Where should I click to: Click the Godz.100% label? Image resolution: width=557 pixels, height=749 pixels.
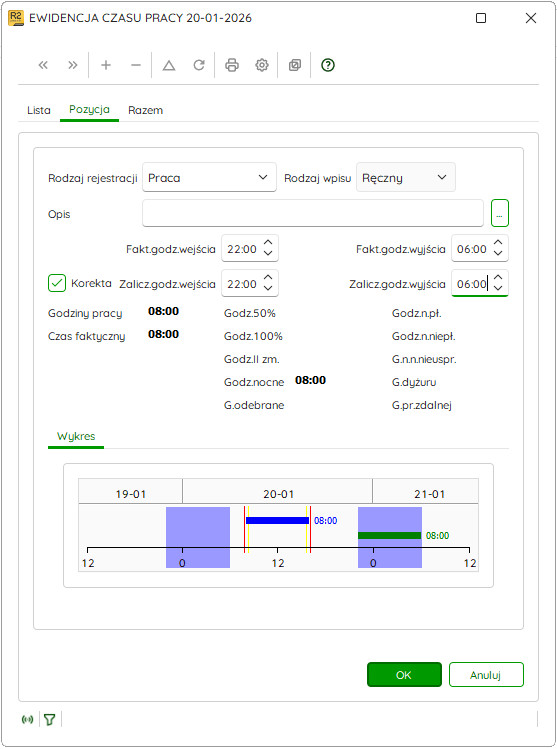pos(253,336)
